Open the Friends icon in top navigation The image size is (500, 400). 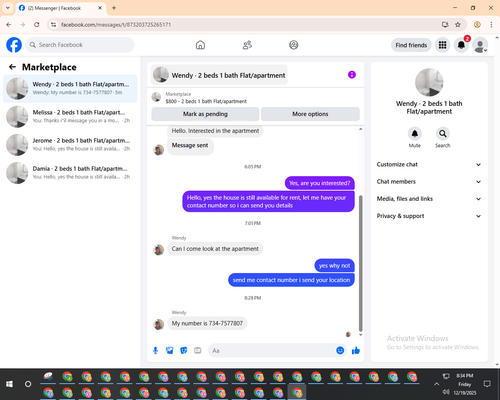click(x=247, y=45)
